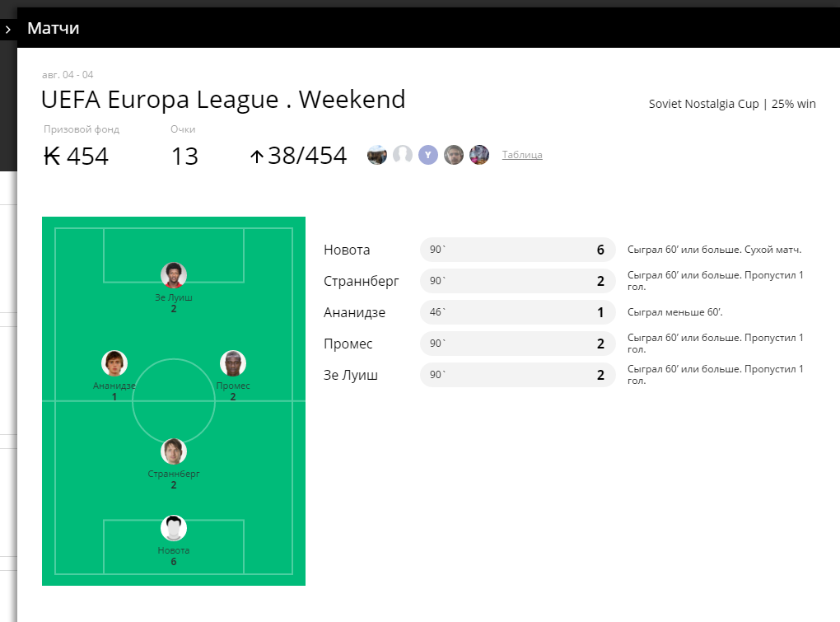The height and width of the screenshot is (622, 840).
Task: Click the last colorful participant avatar
Action: 479,155
